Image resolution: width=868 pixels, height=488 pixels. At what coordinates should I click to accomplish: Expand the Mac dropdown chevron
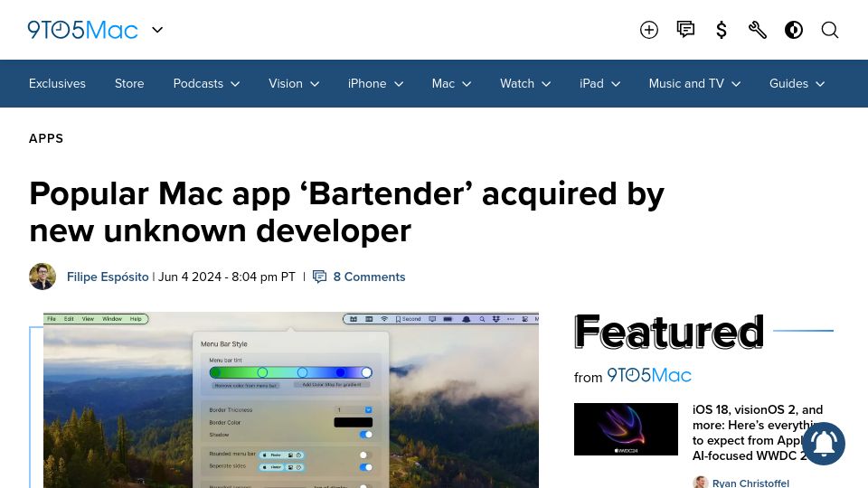pyautogui.click(x=467, y=84)
